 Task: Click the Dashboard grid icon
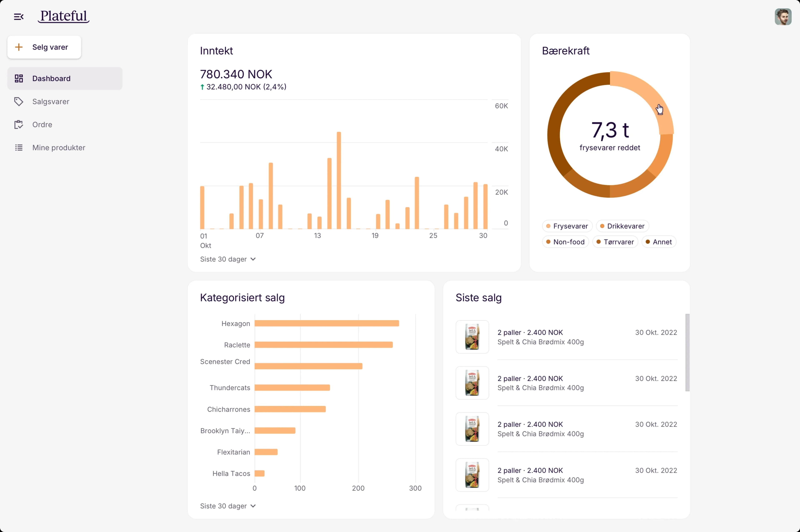tap(19, 78)
